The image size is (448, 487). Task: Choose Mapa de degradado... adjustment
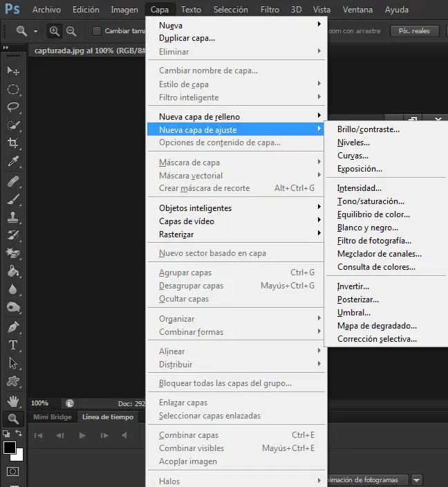[x=377, y=326]
